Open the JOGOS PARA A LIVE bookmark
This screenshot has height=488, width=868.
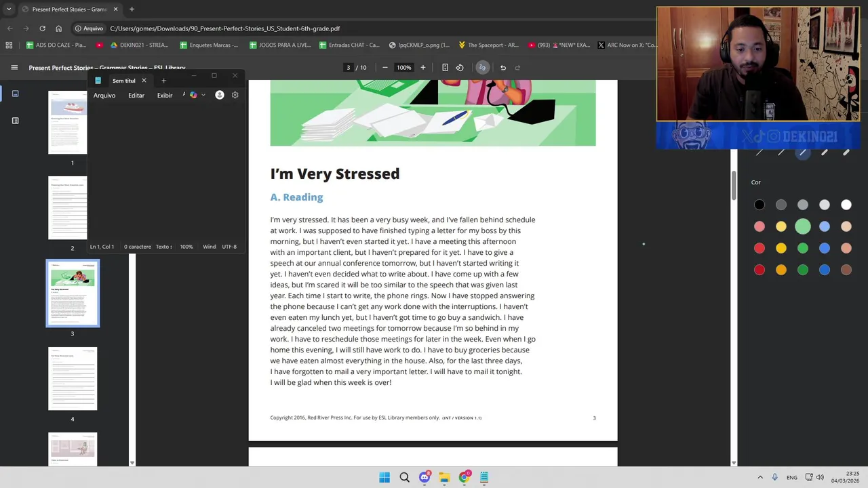[x=280, y=45]
